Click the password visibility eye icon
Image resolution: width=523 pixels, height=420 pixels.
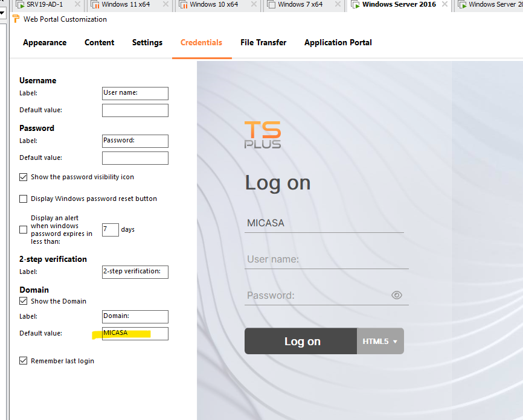pos(396,295)
